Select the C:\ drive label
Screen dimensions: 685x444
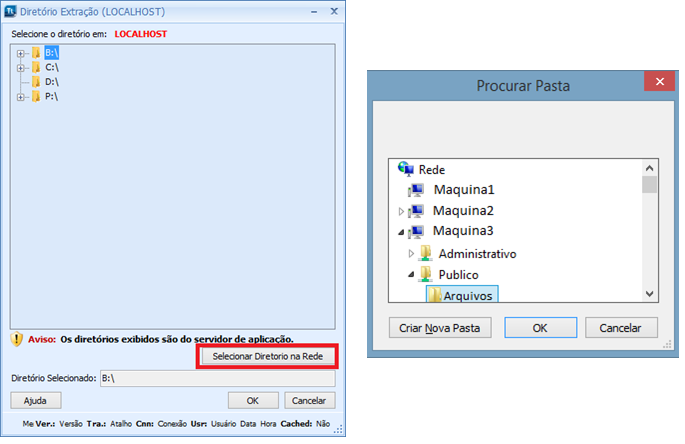coord(52,67)
